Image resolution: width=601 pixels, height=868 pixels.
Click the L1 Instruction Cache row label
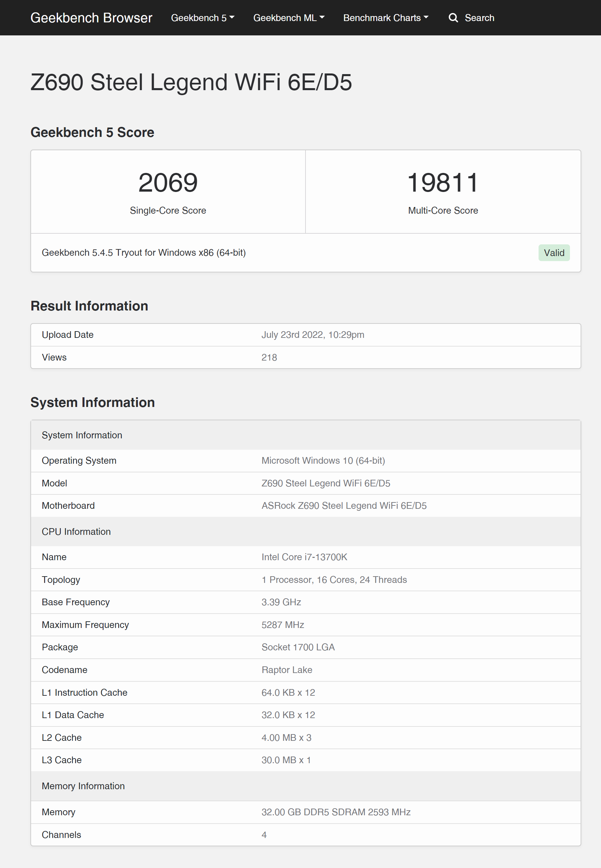pyautogui.click(x=84, y=693)
